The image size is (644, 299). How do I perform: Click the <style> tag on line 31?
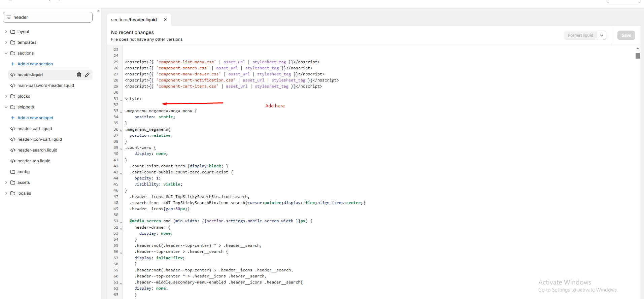(x=133, y=99)
